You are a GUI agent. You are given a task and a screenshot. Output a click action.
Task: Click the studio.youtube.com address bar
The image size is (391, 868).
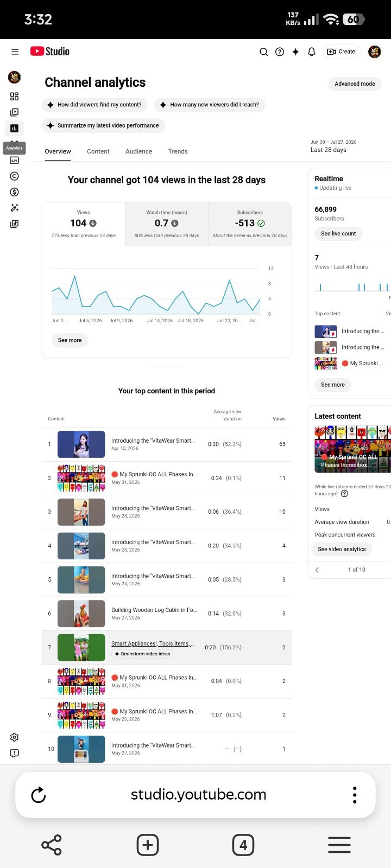click(x=199, y=795)
